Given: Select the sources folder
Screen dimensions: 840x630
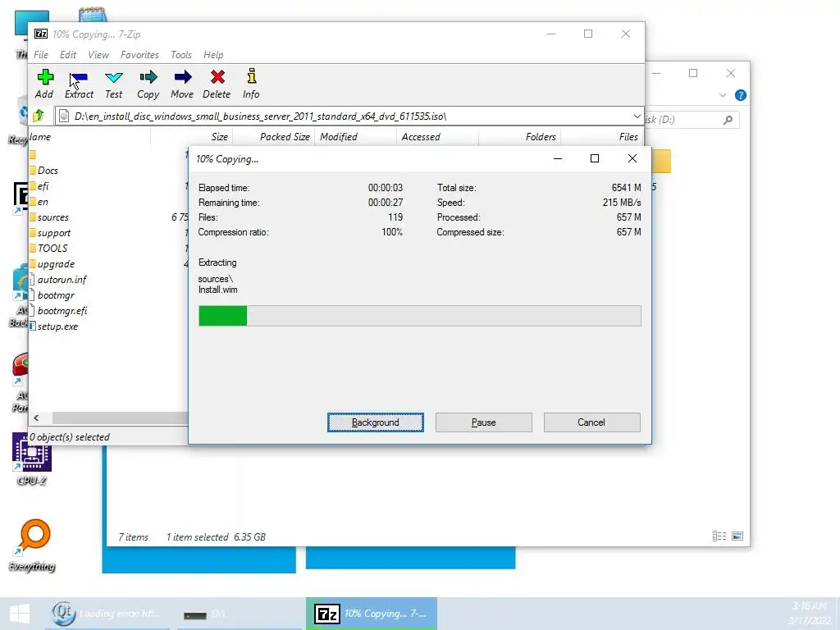Looking at the screenshot, I should tap(53, 217).
